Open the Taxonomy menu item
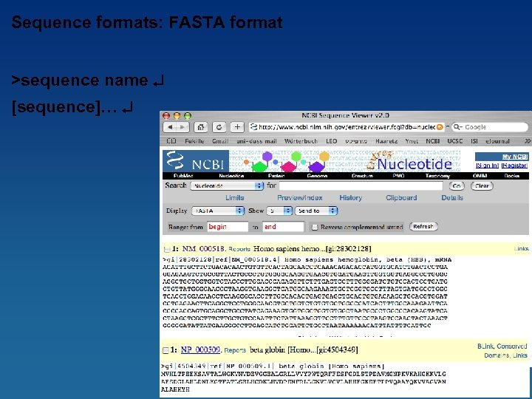The image size is (532, 399). pos(437,176)
